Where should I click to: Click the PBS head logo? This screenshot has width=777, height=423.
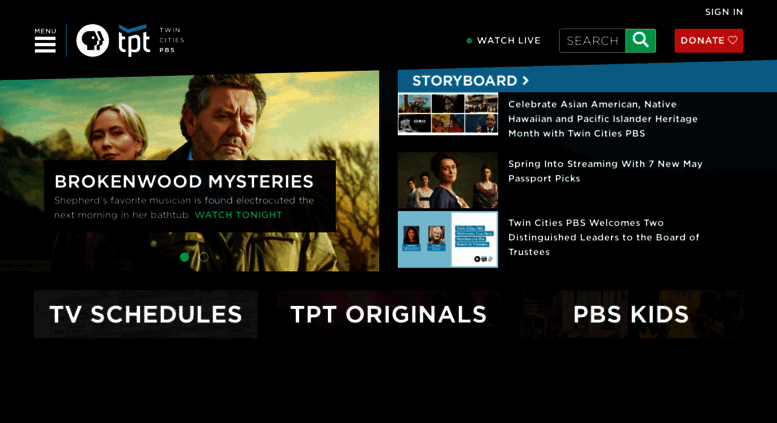pyautogui.click(x=93, y=41)
